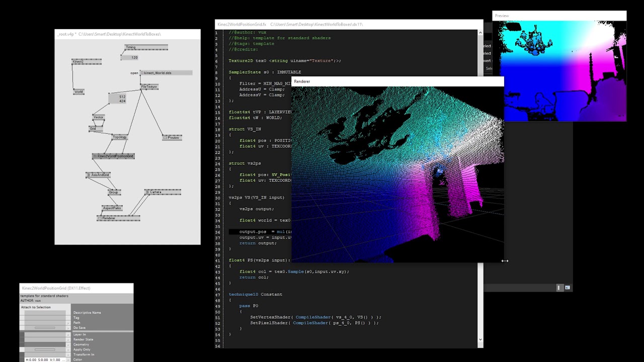Select the AxisAndGrid node
The width and height of the screenshot is (644, 362).
[x=98, y=175]
